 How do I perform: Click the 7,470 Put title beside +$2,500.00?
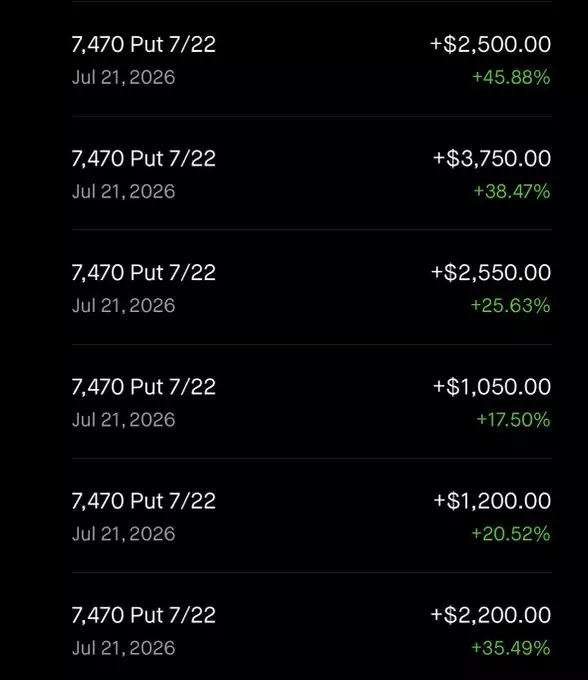click(144, 44)
